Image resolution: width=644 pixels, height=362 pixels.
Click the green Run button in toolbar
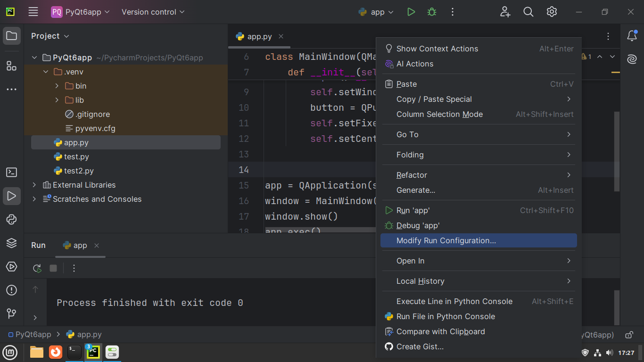411,12
